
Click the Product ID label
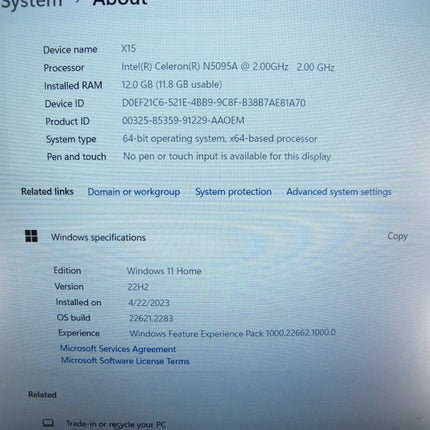click(67, 121)
